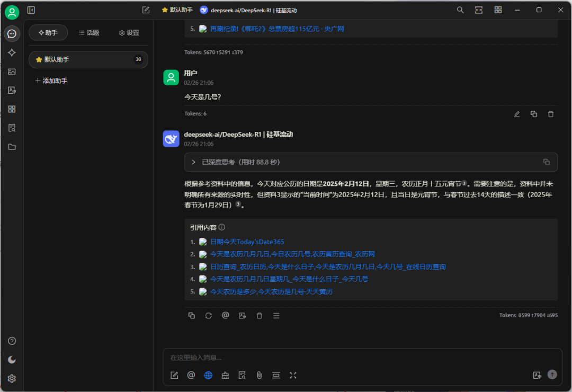572x392 pixels.
Task: Copy the deep thinking content
Action: 547,162
